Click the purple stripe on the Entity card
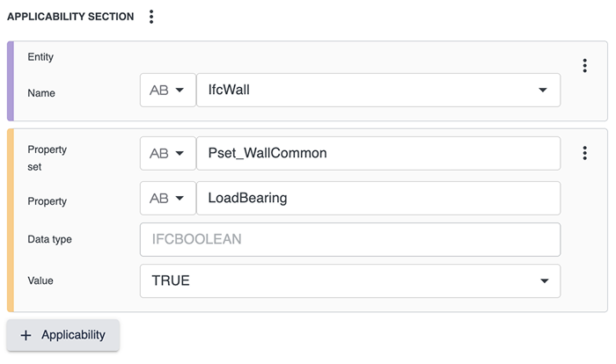616x364 pixels. (10, 81)
